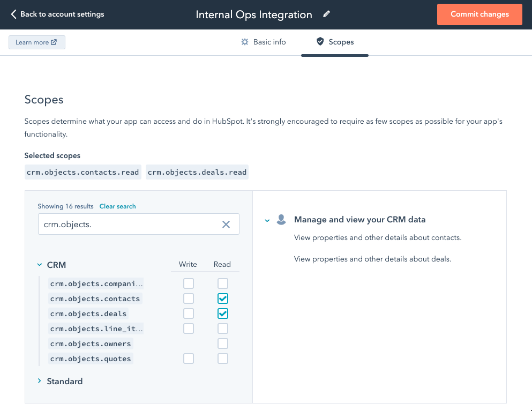Clear the search box using the X icon
The image size is (532, 411).
[x=226, y=224]
